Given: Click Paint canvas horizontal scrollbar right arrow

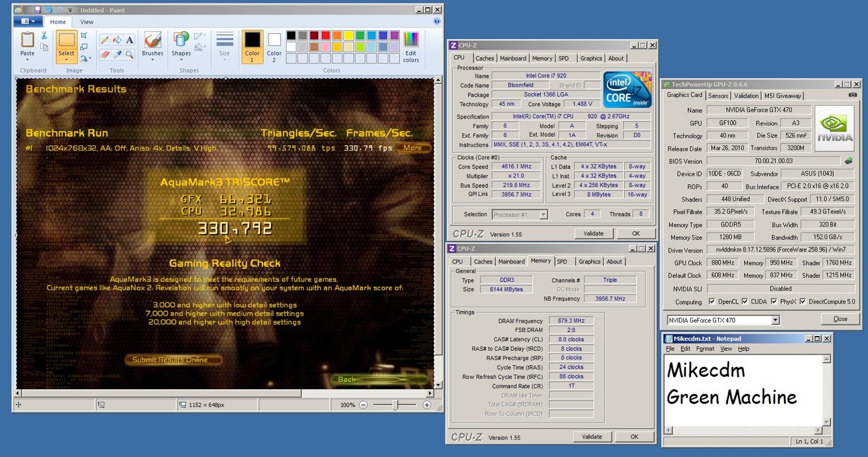Looking at the screenshot, I should click(430, 394).
